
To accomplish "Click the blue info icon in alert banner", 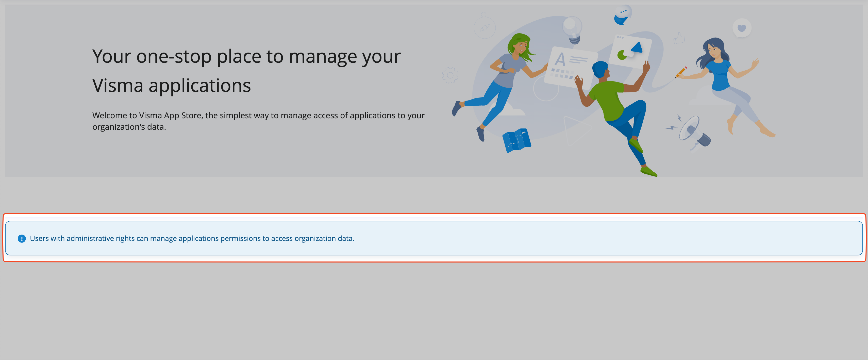I will (22, 239).
